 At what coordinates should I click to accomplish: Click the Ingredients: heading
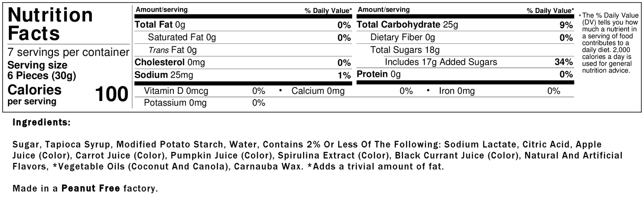(x=41, y=122)
